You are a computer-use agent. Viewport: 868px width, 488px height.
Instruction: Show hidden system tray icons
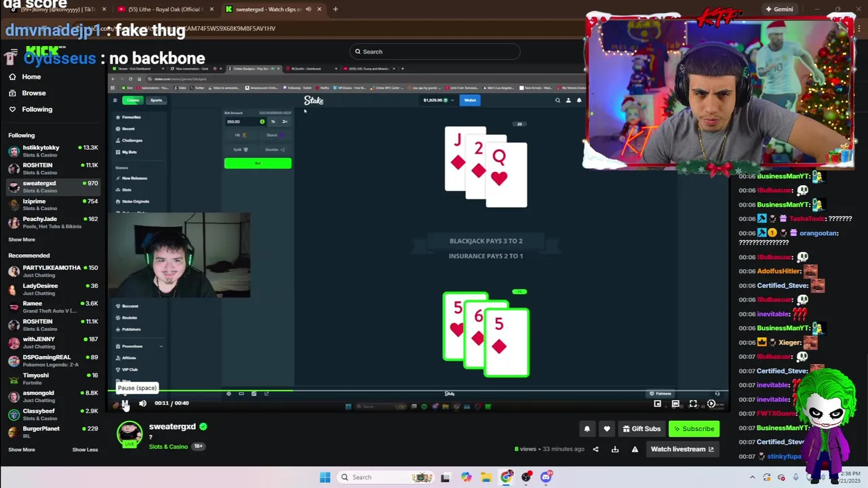(x=752, y=477)
